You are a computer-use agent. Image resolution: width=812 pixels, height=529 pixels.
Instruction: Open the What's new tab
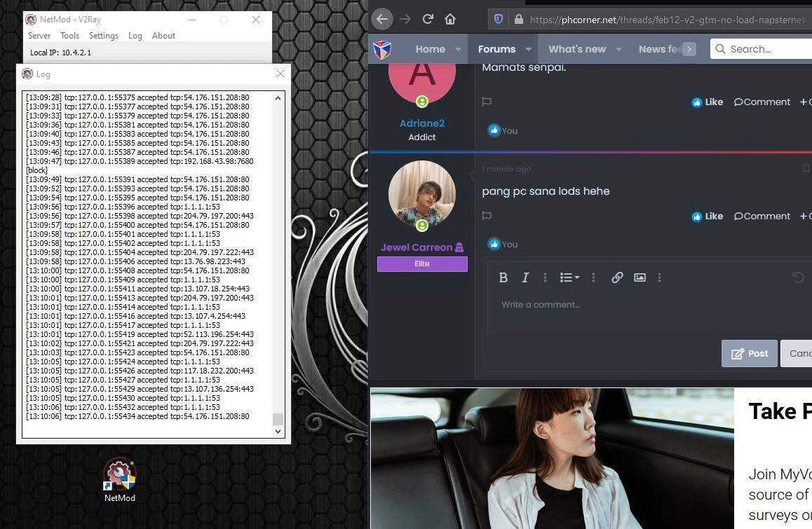[577, 49]
